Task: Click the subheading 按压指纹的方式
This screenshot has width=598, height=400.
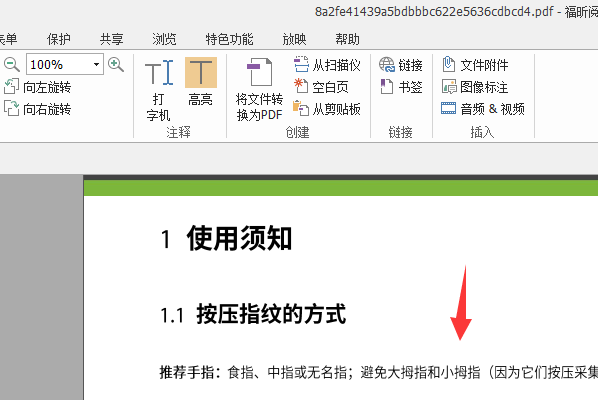Action: pyautogui.click(x=271, y=314)
